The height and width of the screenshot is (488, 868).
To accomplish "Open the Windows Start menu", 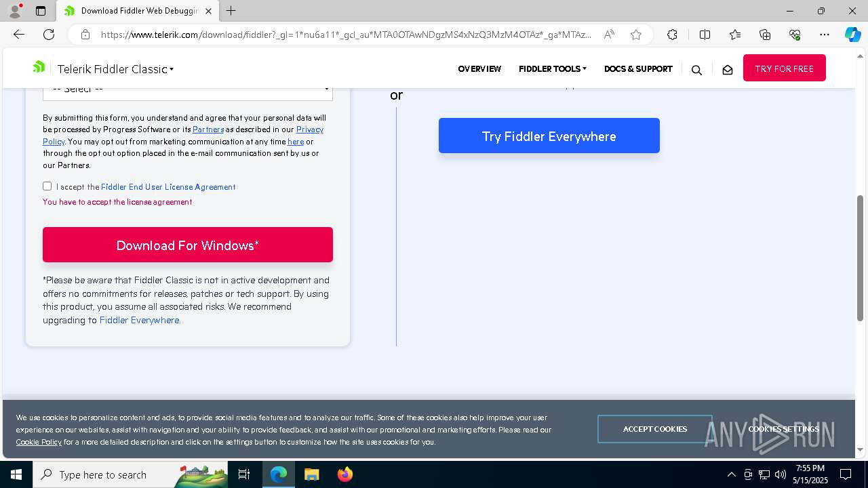I will tap(16, 474).
